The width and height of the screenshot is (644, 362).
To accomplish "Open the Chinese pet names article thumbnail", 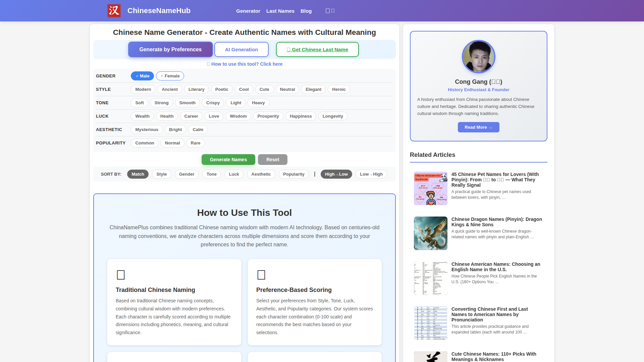I will 430,188.
